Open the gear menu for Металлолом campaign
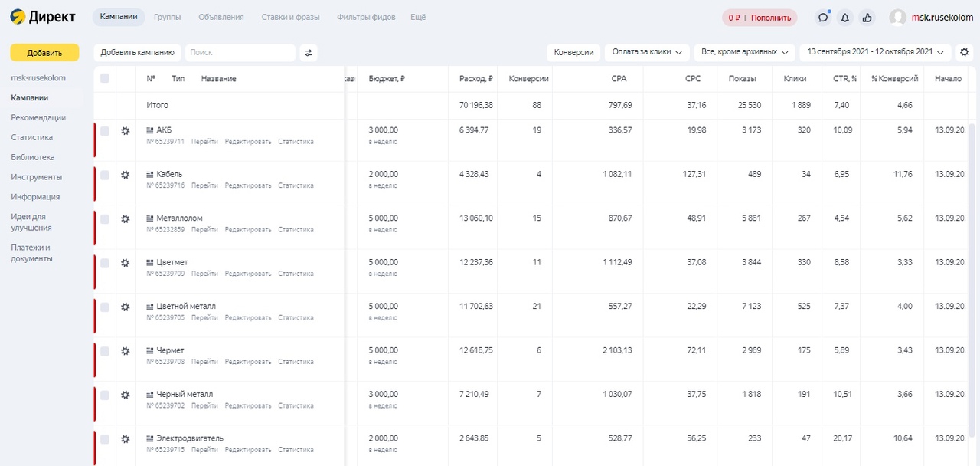Viewport: 980px width, 466px height. pos(126,218)
